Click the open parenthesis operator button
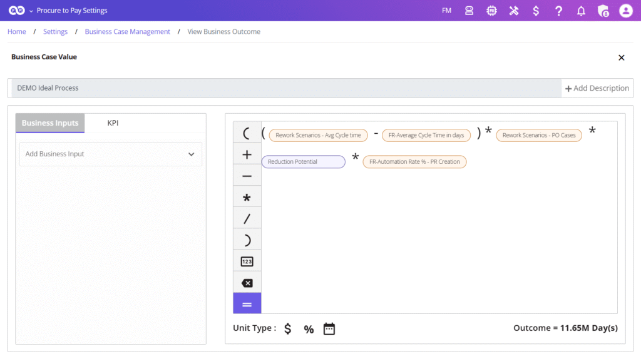 [x=247, y=133]
